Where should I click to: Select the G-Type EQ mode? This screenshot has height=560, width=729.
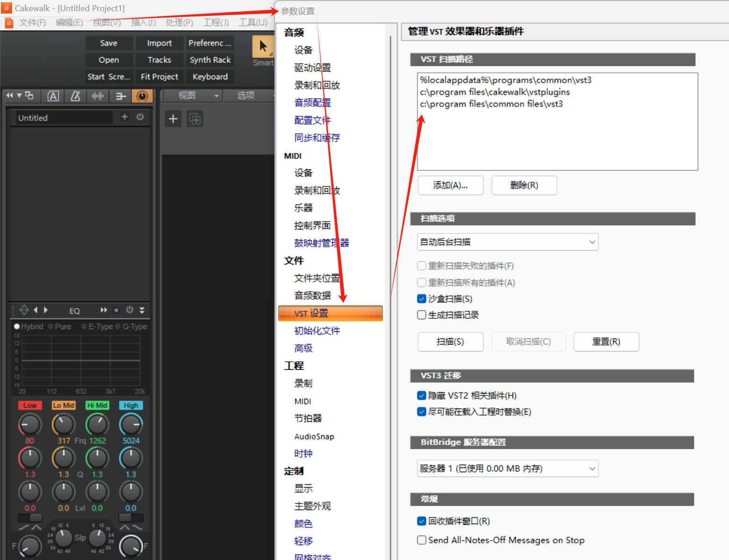click(131, 326)
